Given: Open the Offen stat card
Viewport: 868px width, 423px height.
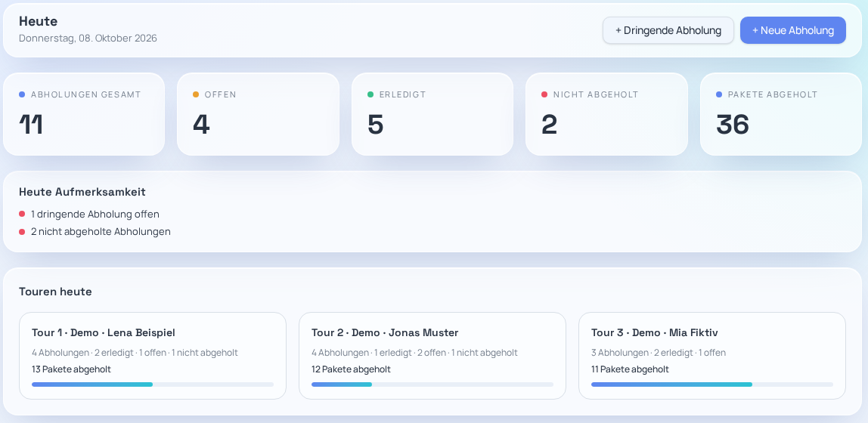Looking at the screenshot, I should point(258,115).
